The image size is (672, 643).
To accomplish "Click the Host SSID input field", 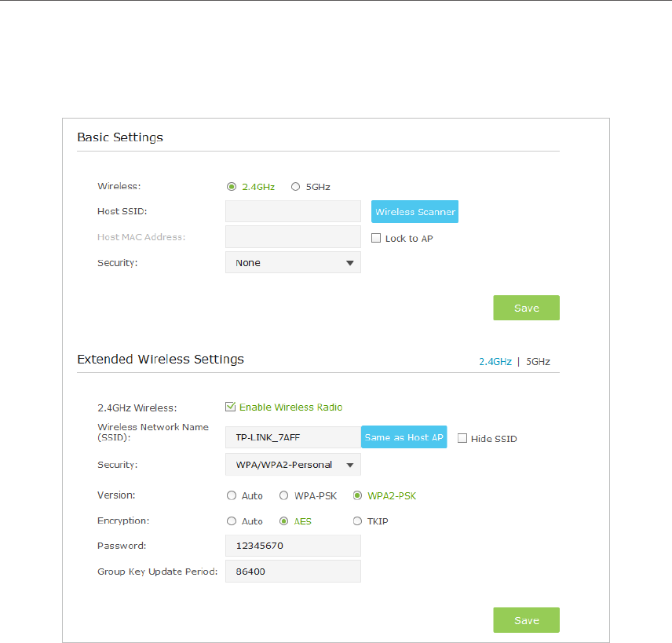I will [293, 211].
